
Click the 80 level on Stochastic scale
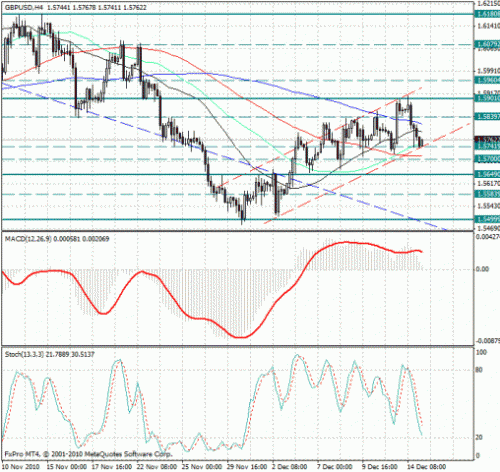pyautogui.click(x=479, y=370)
